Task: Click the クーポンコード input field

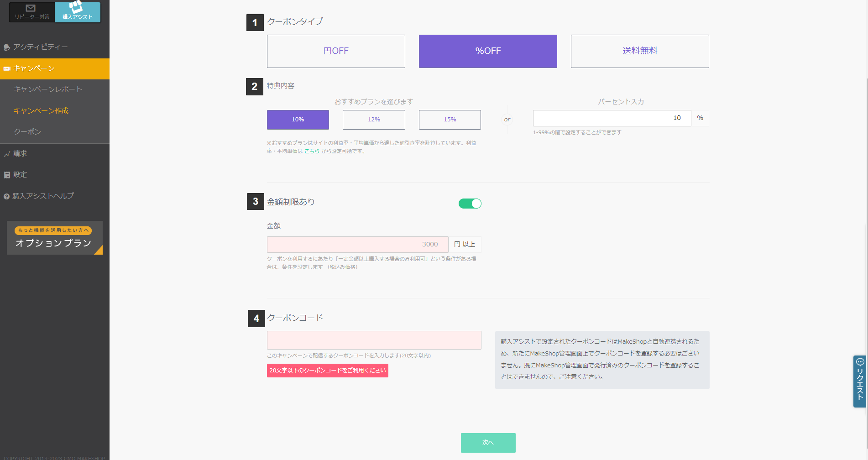Action: pos(374,340)
